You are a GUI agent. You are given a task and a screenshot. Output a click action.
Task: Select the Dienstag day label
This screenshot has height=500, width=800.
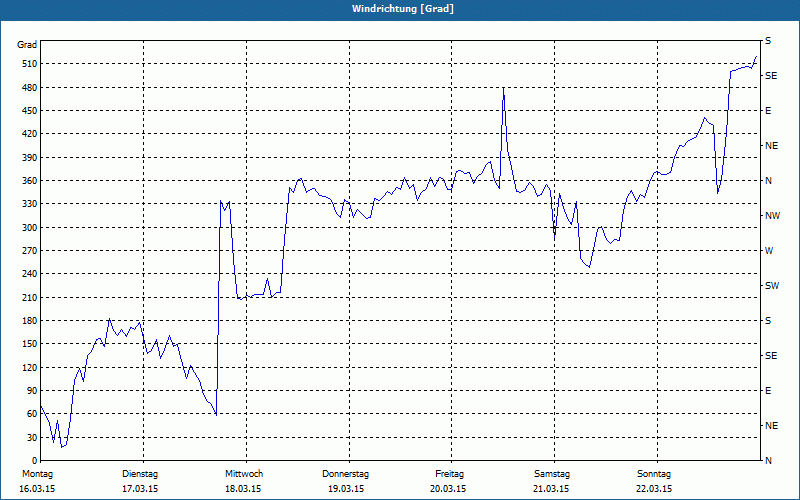pos(140,474)
